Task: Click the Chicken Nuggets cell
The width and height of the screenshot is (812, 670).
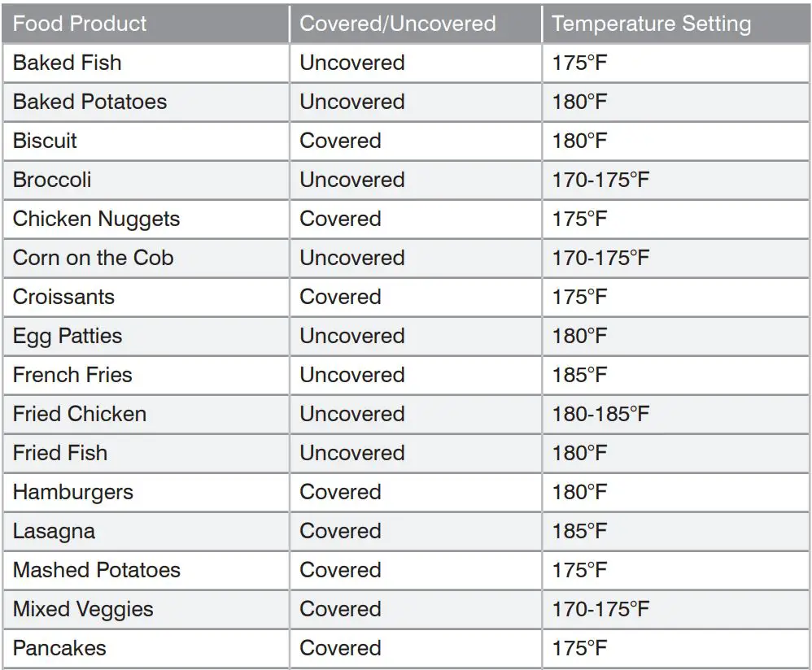Action: 96,219
